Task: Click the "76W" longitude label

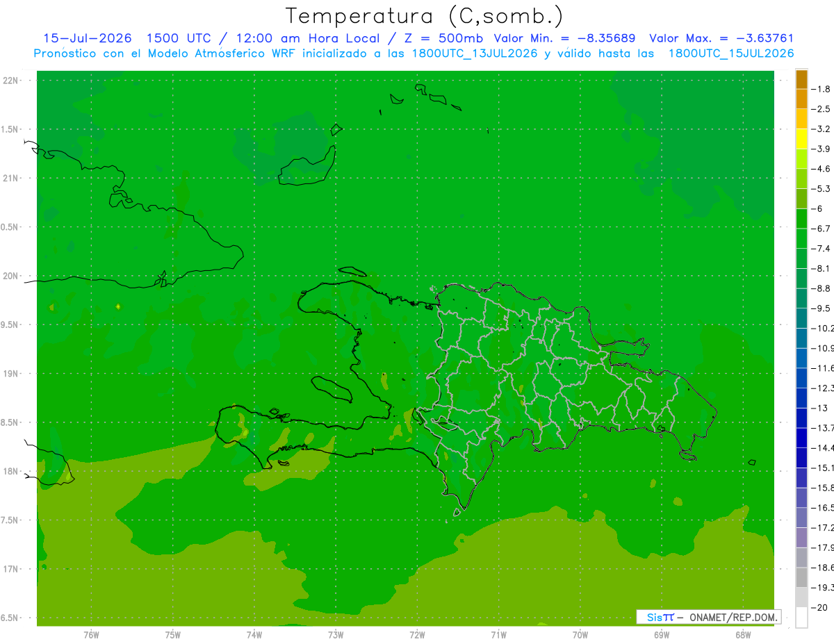Action: (x=91, y=635)
